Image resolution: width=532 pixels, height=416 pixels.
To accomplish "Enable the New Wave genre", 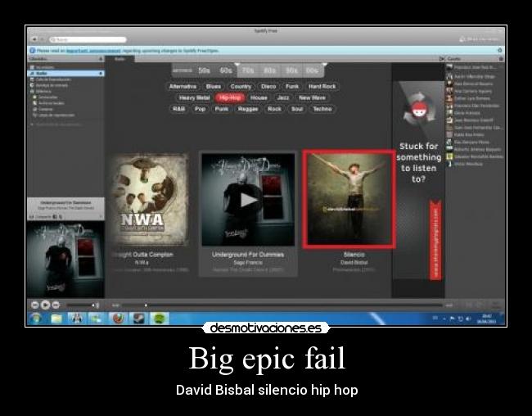I will [312, 97].
